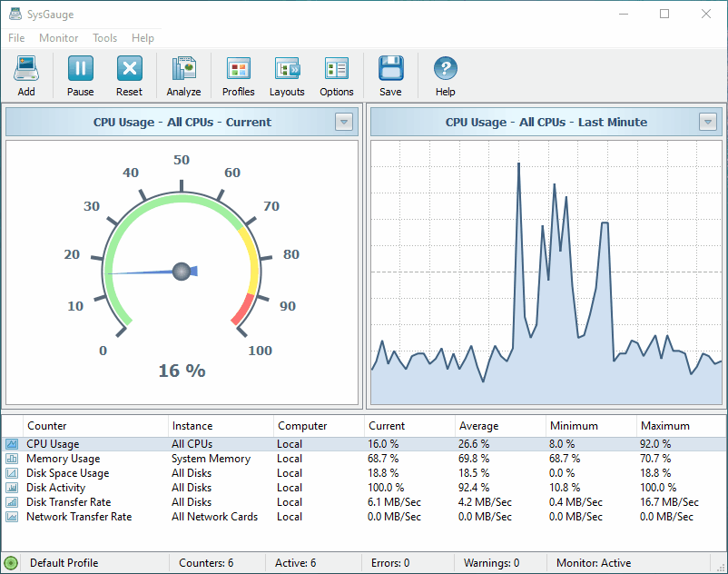Open the Tools menu
The width and height of the screenshot is (728, 574).
(105, 38)
